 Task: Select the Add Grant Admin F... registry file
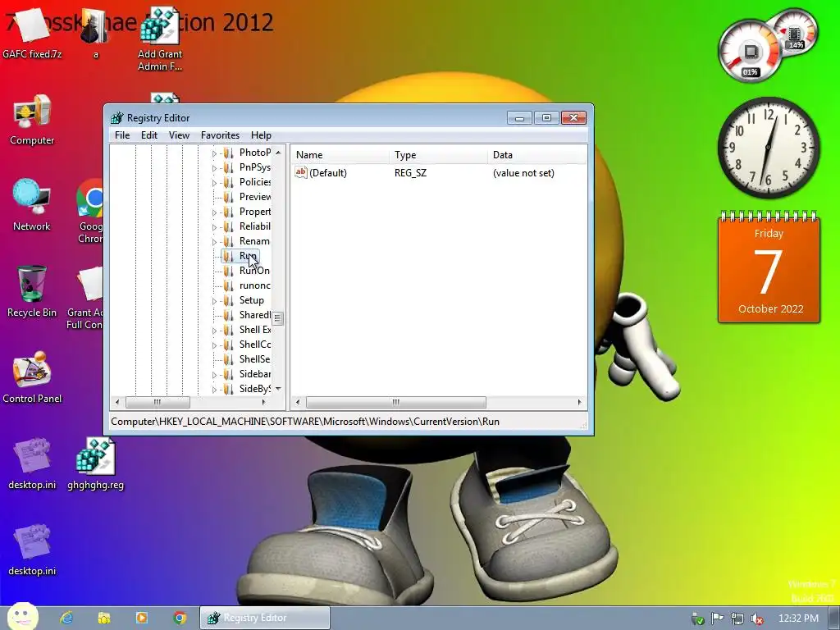pyautogui.click(x=160, y=39)
